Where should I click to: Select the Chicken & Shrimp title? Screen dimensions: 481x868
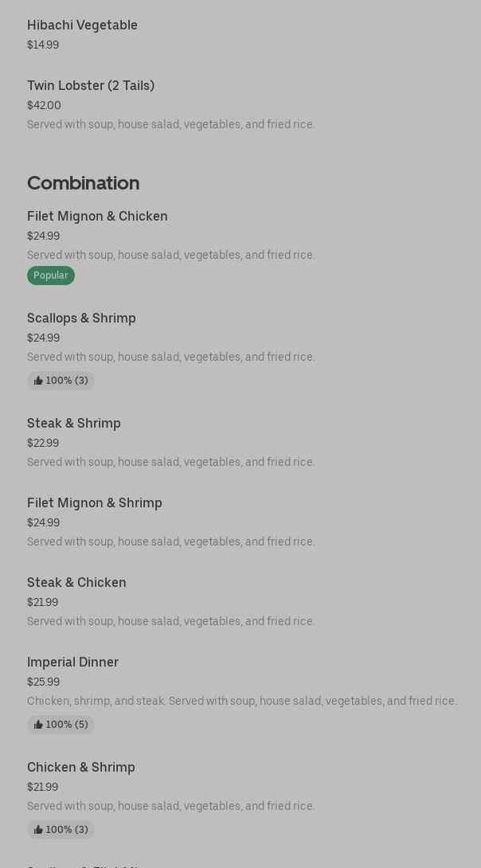[81, 768]
